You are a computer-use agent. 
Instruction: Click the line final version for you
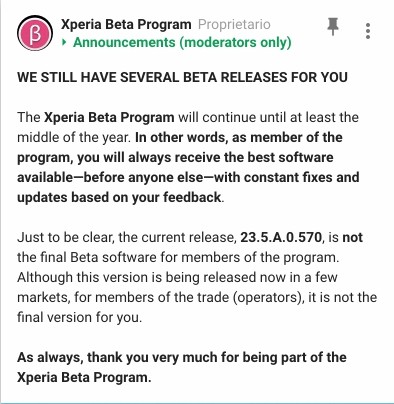(80, 317)
